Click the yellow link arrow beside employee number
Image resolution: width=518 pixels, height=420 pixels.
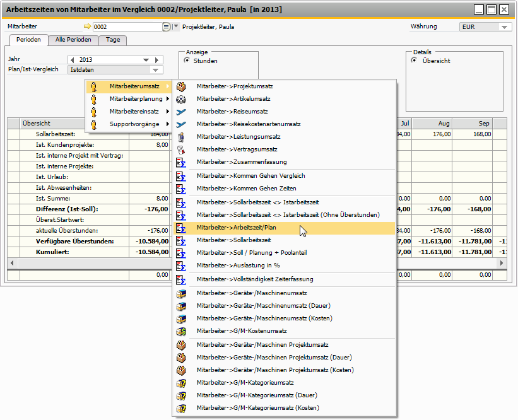pos(87,27)
